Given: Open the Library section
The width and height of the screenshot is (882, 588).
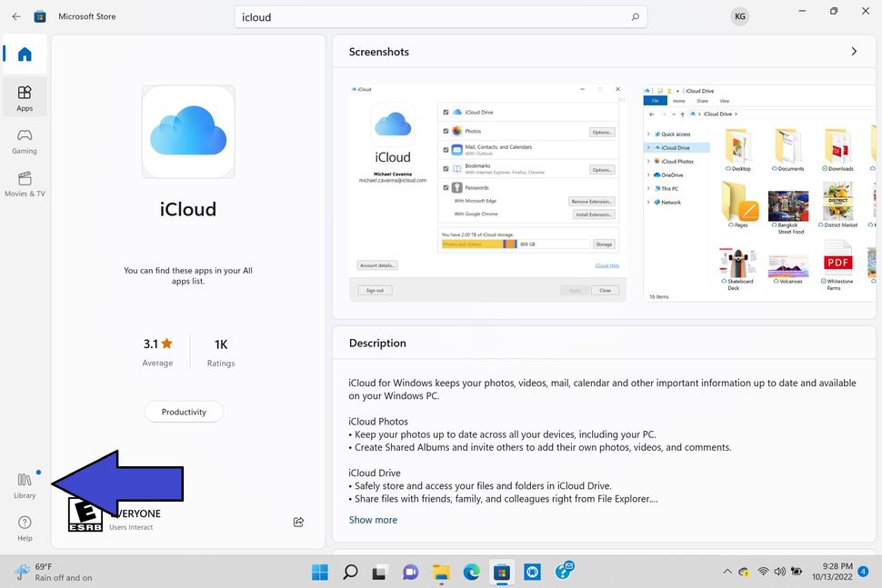Looking at the screenshot, I should [x=24, y=483].
